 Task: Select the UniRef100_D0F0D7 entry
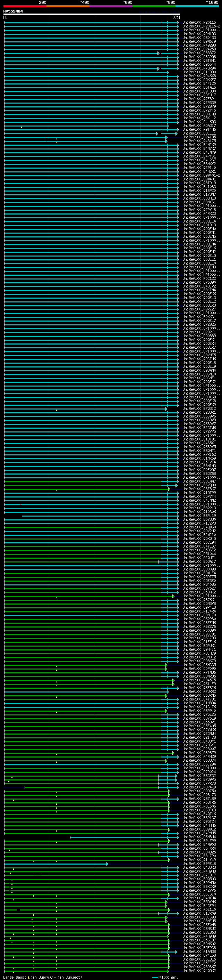pyautogui.click(x=199, y=470)
